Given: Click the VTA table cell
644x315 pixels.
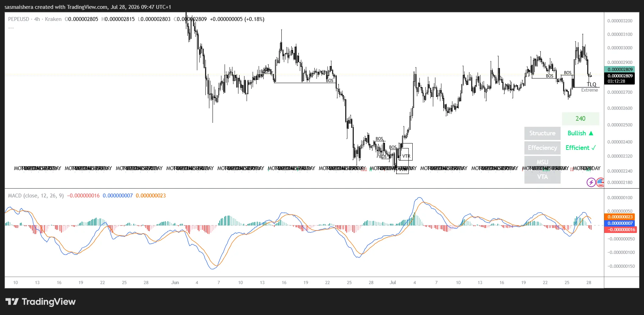Looking at the screenshot, I should tap(543, 177).
